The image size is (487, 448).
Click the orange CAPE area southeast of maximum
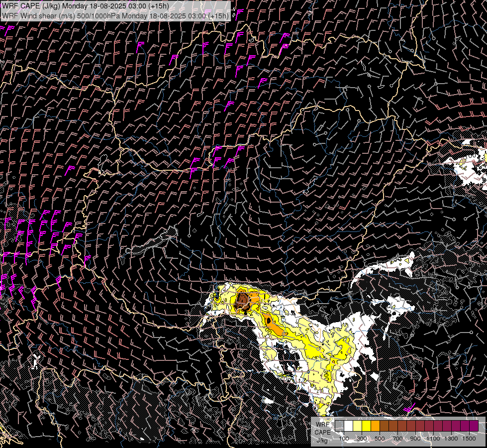click(274, 327)
